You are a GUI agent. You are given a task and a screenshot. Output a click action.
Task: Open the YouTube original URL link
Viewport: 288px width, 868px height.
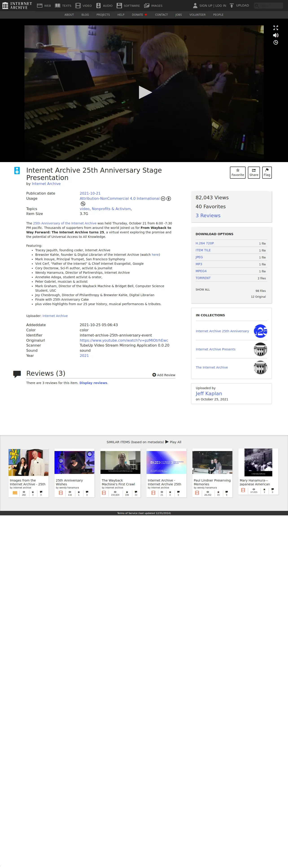pos(124,340)
